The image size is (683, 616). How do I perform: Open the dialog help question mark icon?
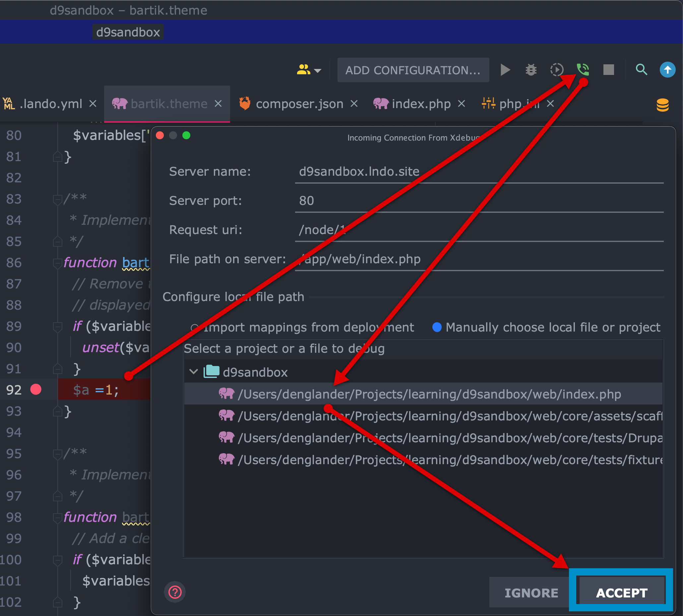tap(175, 592)
